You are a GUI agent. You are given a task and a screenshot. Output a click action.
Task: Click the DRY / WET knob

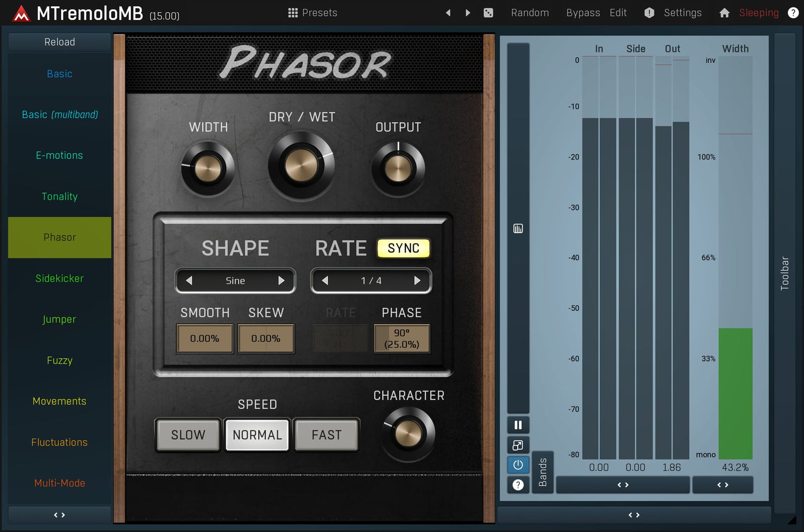click(x=301, y=166)
